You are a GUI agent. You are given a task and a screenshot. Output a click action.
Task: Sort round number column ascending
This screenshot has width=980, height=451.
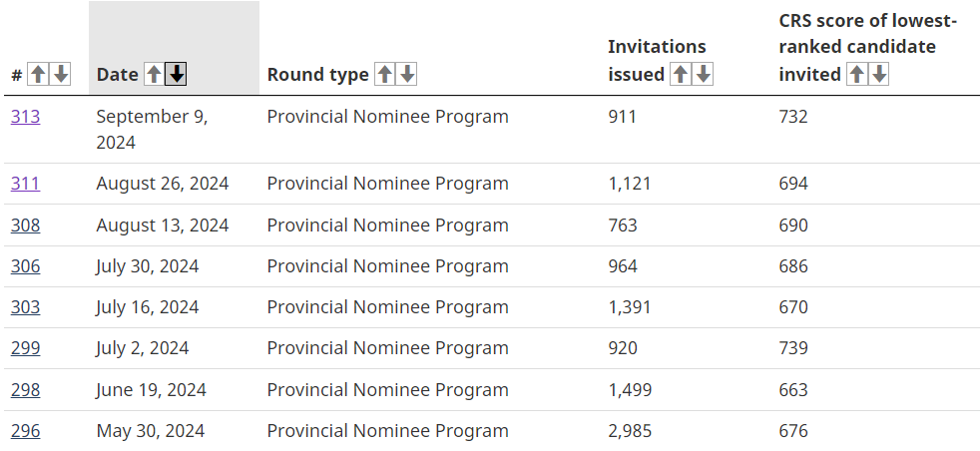point(38,74)
